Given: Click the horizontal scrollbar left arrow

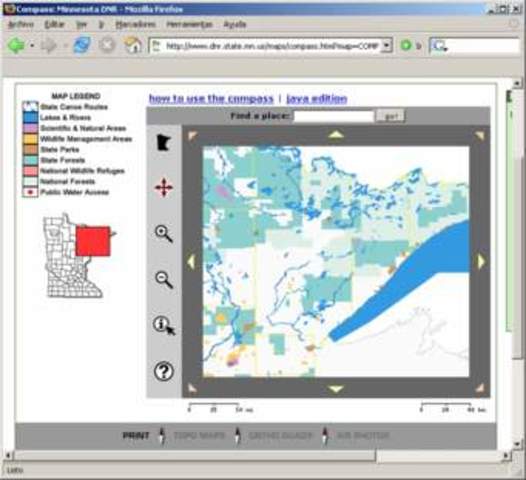Looking at the screenshot, I should coord(8,456).
